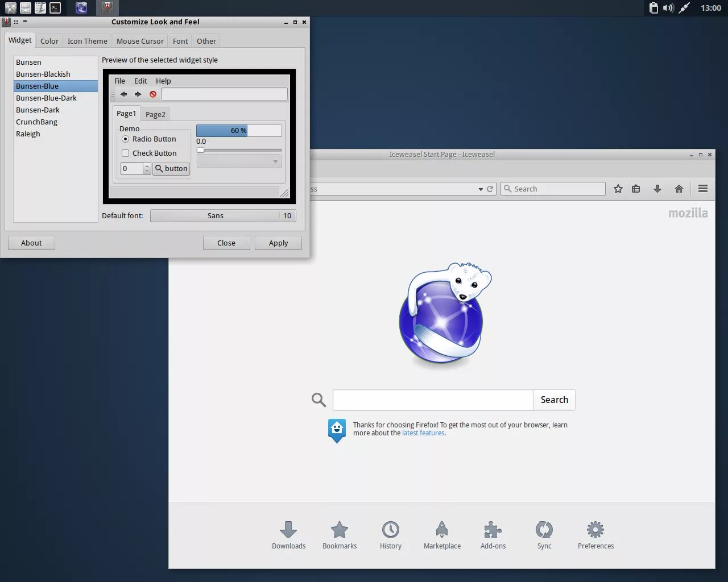Switch to Page2 tab in preview
The image size is (728, 582).
155,114
